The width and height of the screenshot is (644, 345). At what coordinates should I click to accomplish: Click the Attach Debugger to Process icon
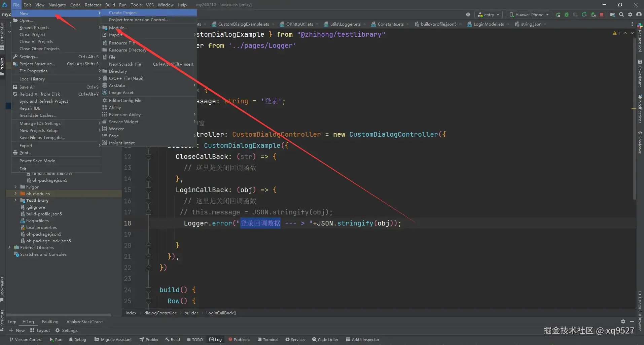click(x=593, y=14)
